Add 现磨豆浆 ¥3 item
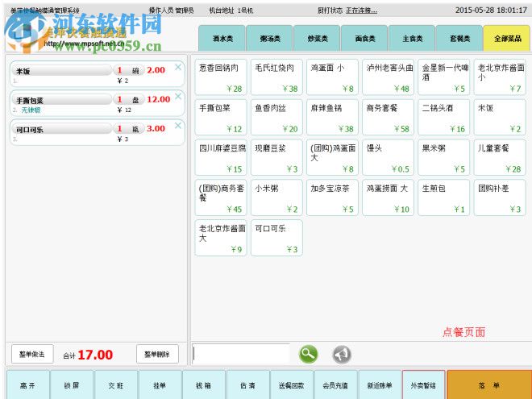 [276, 157]
